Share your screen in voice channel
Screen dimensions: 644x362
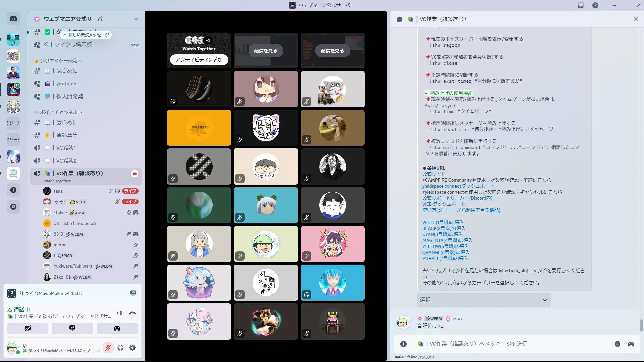(72, 328)
